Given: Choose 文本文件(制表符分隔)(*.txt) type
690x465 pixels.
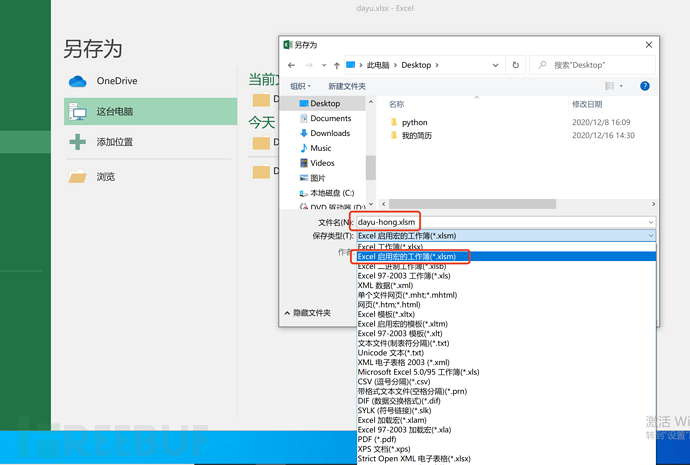Looking at the screenshot, I should pyautogui.click(x=506, y=344).
